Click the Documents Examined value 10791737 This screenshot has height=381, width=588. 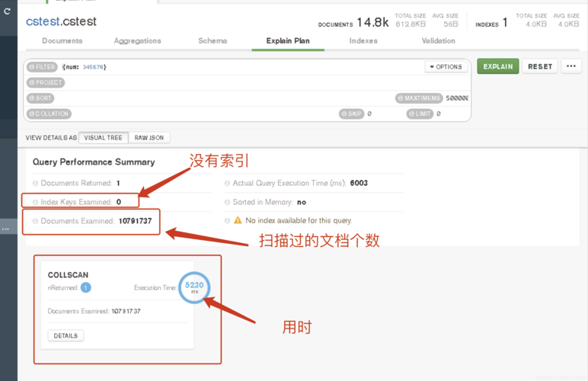click(x=135, y=221)
